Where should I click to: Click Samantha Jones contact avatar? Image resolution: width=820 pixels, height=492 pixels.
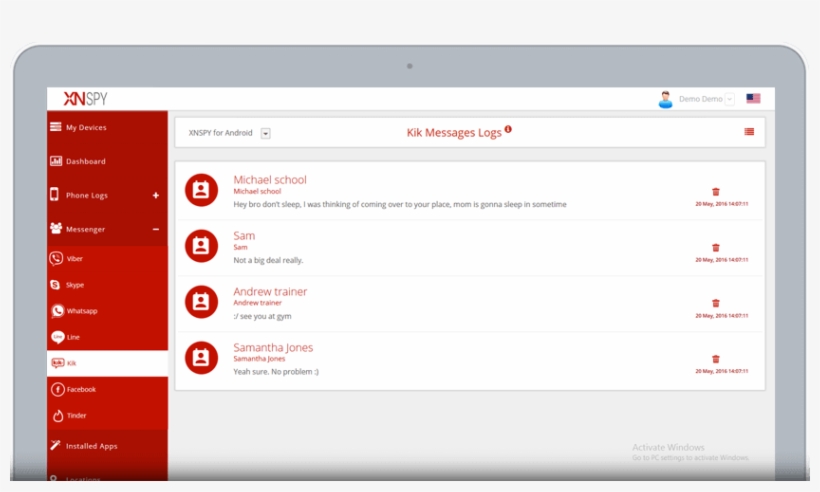(x=201, y=358)
